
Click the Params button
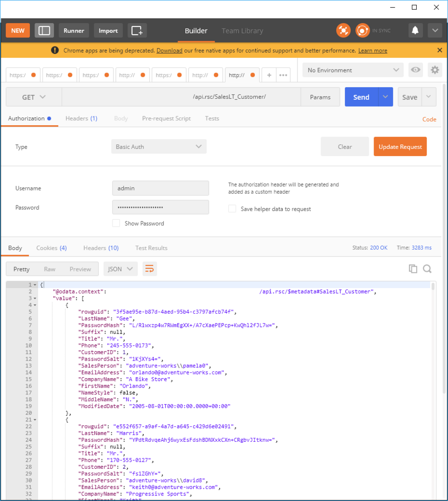coord(320,97)
